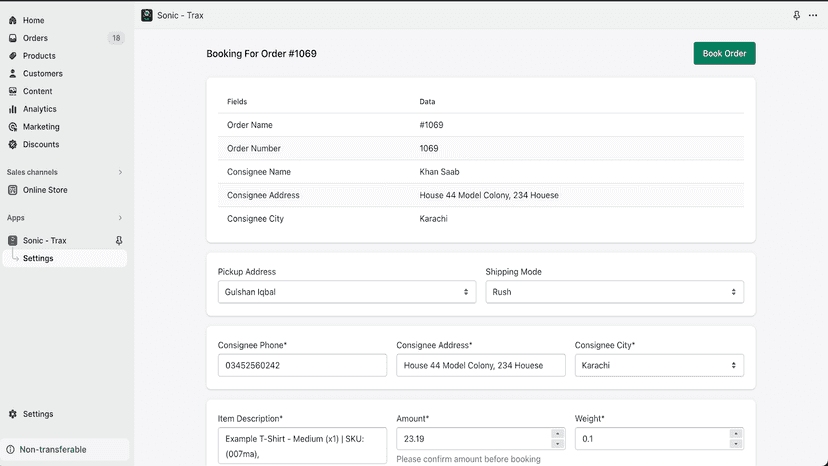Go to Products section

click(39, 55)
